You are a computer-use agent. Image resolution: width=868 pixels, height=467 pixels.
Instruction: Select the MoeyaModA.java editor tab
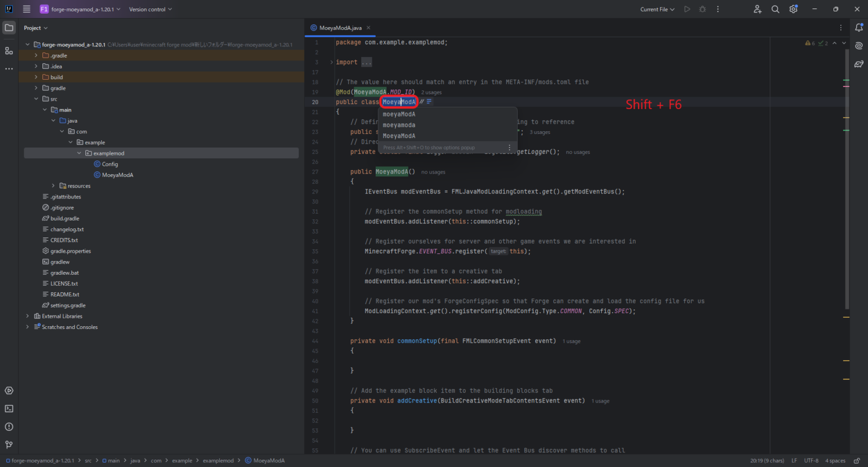click(340, 28)
